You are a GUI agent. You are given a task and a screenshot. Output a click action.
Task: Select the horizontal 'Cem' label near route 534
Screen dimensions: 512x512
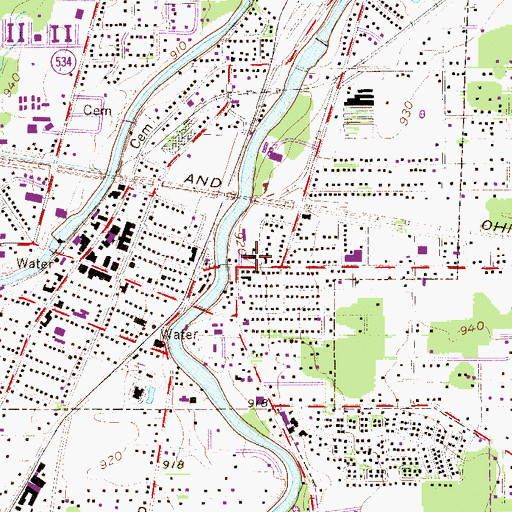[97, 110]
